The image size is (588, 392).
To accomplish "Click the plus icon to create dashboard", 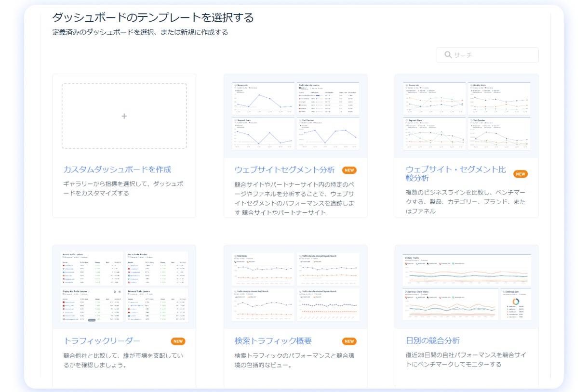I will pyautogui.click(x=124, y=116).
